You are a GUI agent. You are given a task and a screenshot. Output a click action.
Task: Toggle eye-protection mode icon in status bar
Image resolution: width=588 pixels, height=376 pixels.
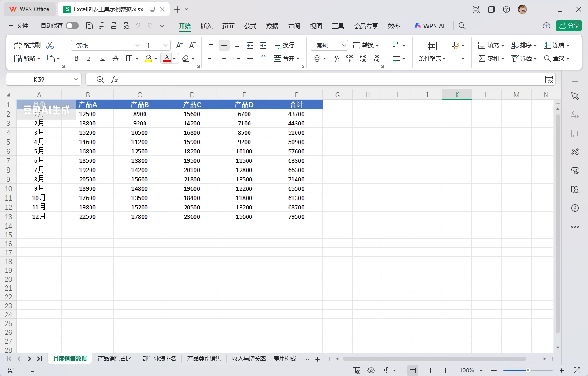pos(371,370)
